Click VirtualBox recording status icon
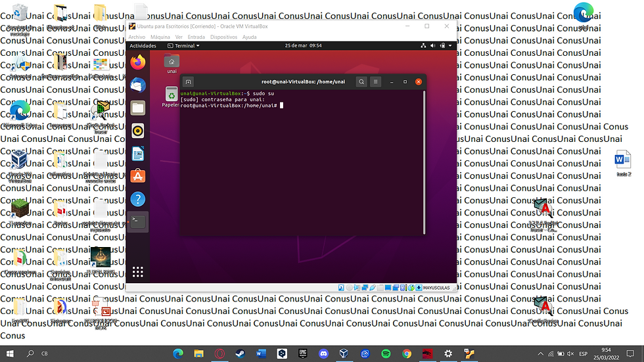644x362 pixels. [396, 288]
